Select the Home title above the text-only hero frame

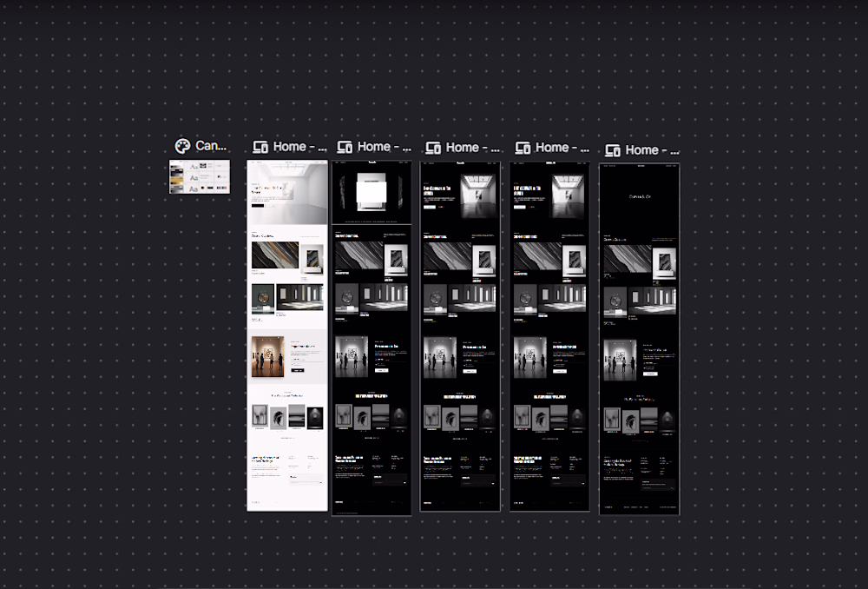(x=652, y=150)
